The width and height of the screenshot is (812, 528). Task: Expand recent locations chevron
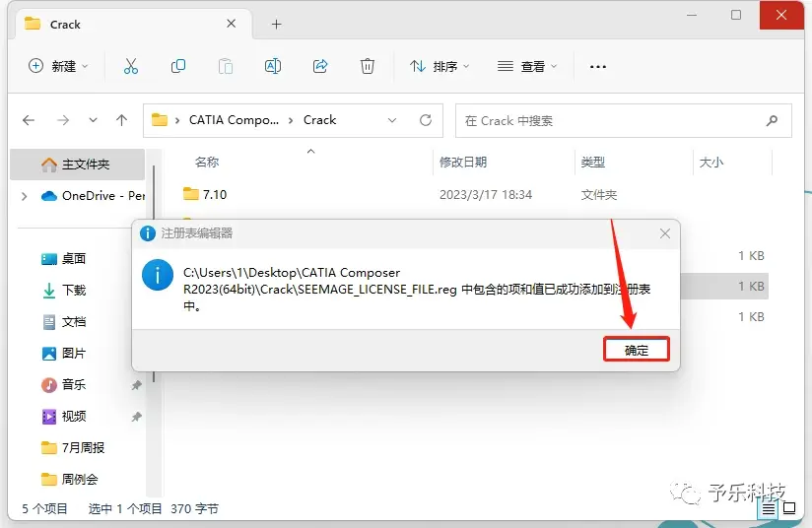93,120
